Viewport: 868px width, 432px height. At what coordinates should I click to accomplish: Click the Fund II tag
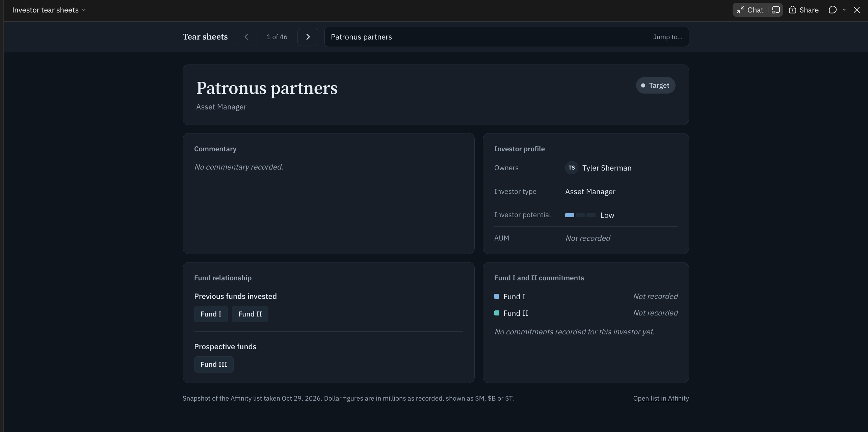pos(250,314)
